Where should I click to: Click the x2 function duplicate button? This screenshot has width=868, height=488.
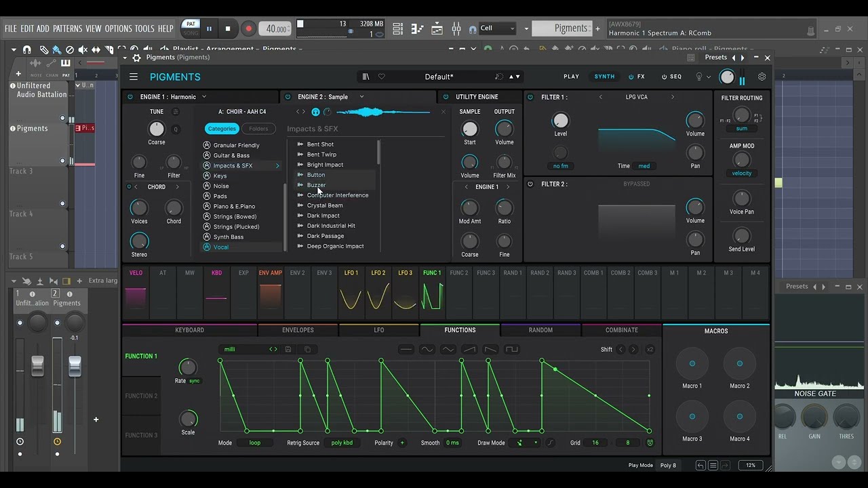(650, 349)
